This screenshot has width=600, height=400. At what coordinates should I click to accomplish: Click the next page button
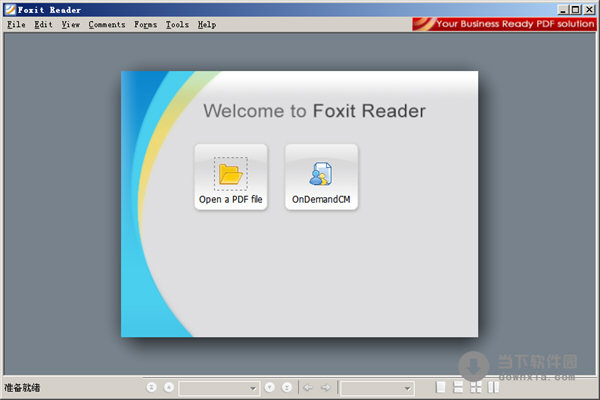coord(270,387)
